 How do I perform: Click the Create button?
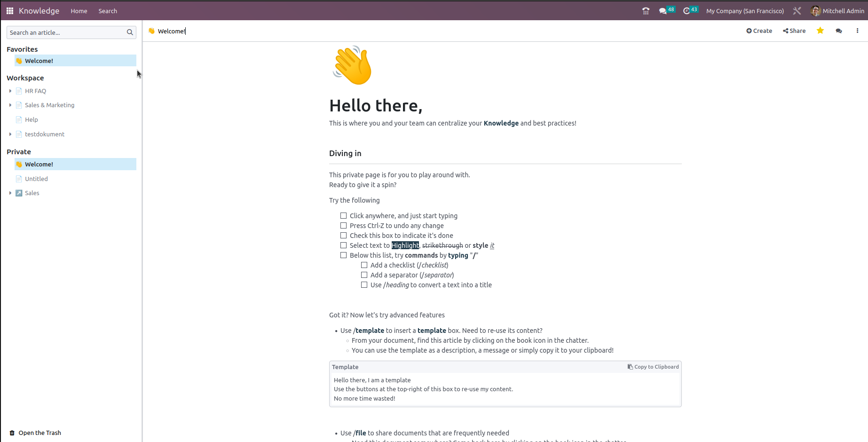[x=759, y=31]
